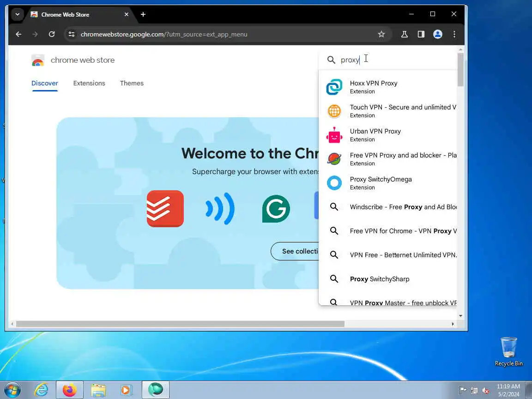Open a new tab with the plus button
This screenshot has height=399, width=532.
pos(143,14)
